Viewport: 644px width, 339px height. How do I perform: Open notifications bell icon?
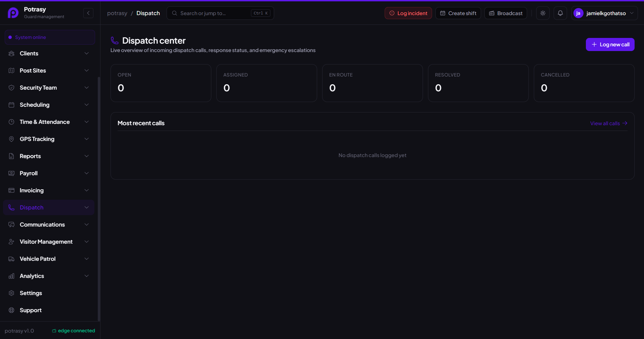(x=560, y=13)
